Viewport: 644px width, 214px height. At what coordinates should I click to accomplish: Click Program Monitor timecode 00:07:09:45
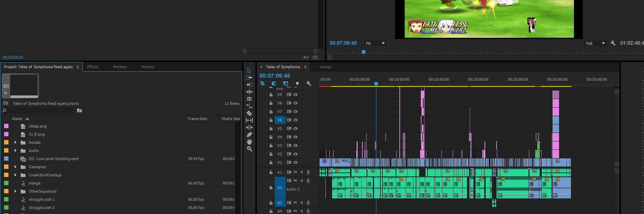click(343, 43)
